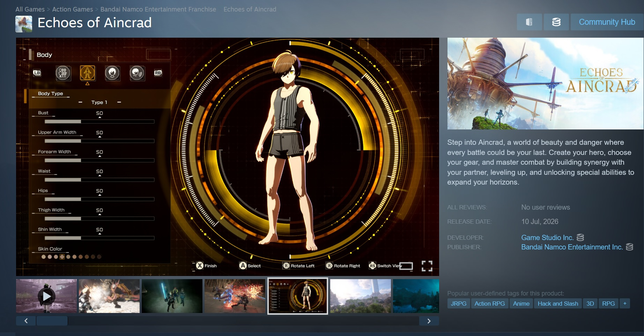The height and width of the screenshot is (336, 644).
Task: Open Bandai Namco Entertainment Franchise breadcrumb
Action: point(158,9)
